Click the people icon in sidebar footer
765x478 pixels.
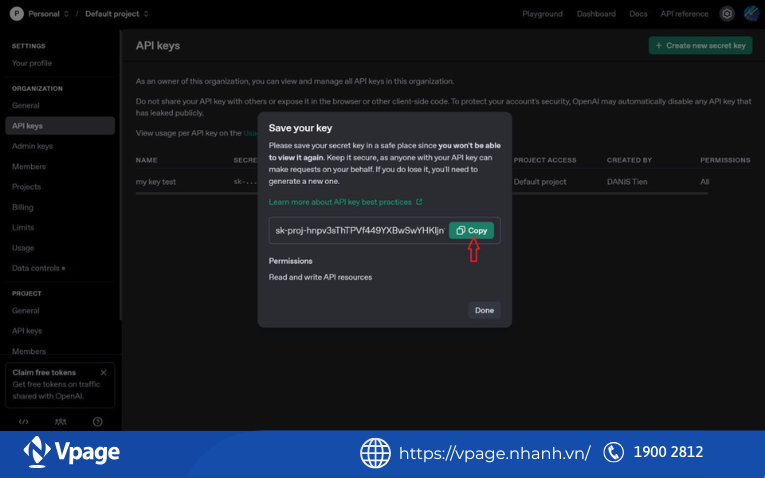(60, 422)
